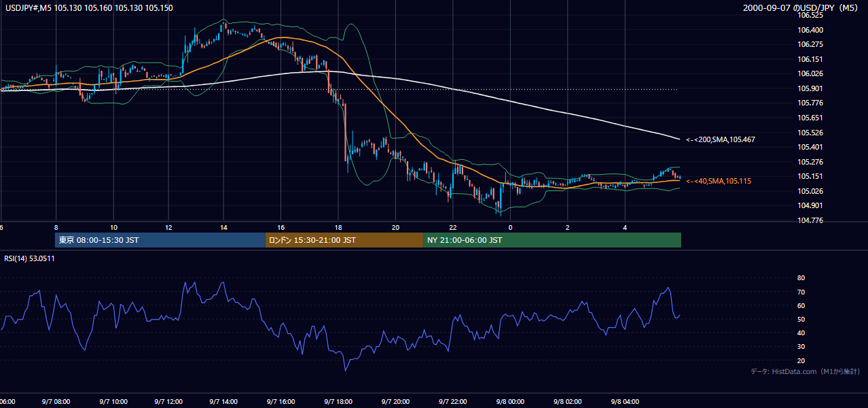
Task: Click the 105.526 price axis label
Action: (810, 133)
